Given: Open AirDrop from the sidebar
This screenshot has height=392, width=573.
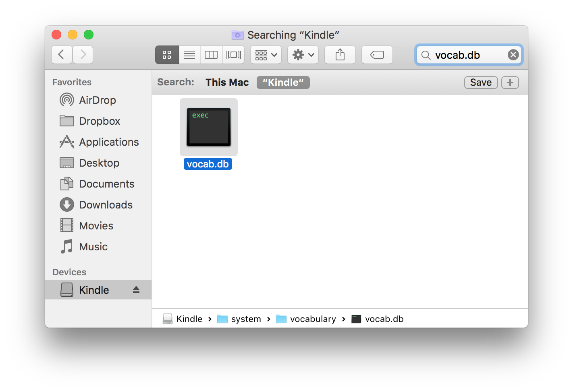Looking at the screenshot, I should (x=98, y=100).
